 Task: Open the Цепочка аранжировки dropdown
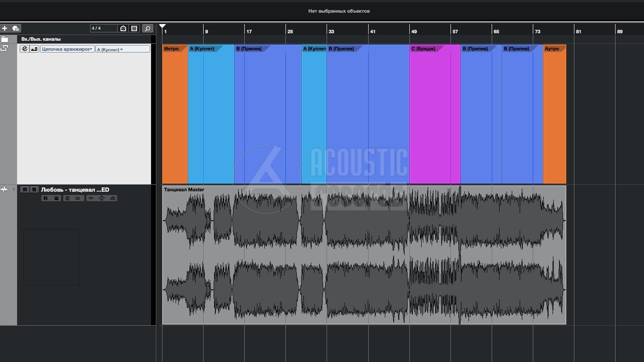pos(67,49)
